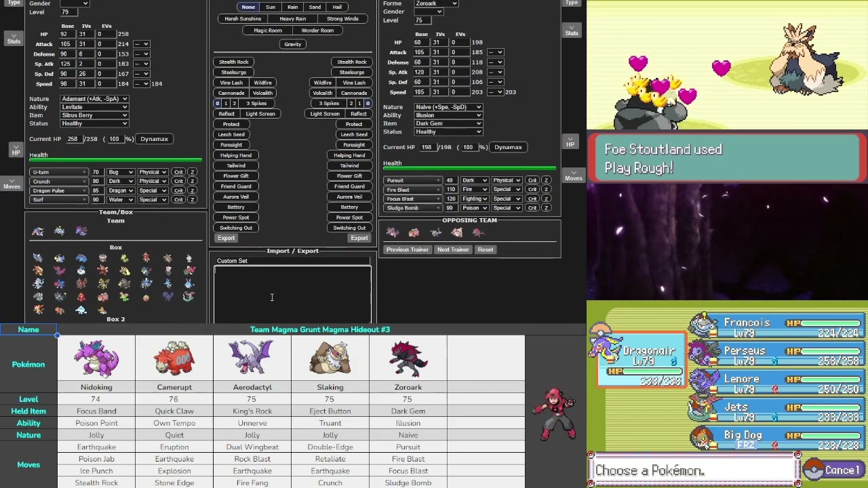Click the round brown sprite in Box
The height and width of the screenshot is (488, 868).
(146, 297)
